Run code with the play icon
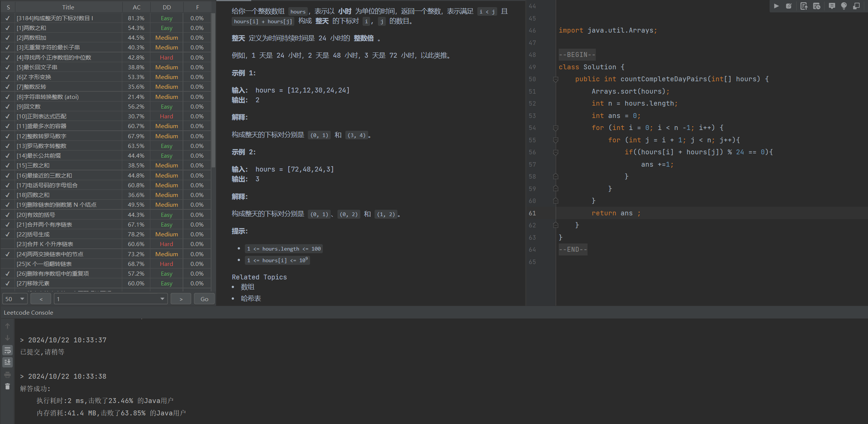868x424 pixels. 776,6
